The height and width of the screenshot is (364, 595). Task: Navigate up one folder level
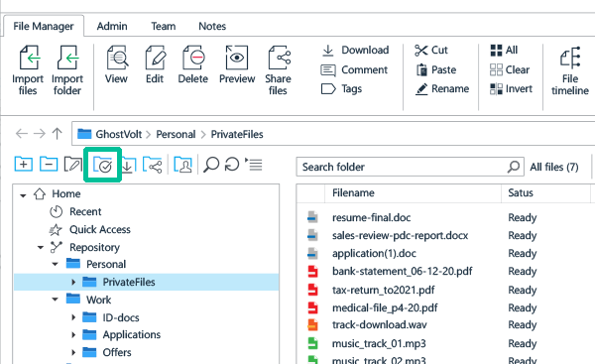pyautogui.click(x=57, y=134)
